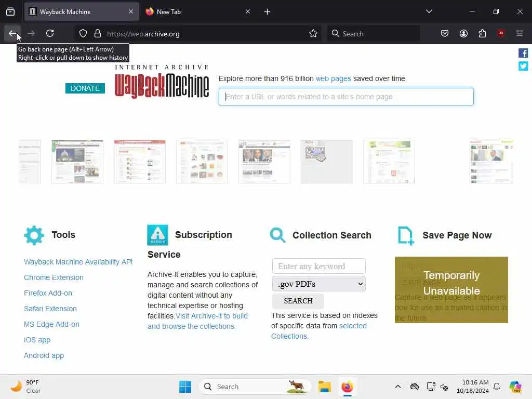532x399 pixels.
Task: Open the iOS app link
Action: click(x=37, y=340)
